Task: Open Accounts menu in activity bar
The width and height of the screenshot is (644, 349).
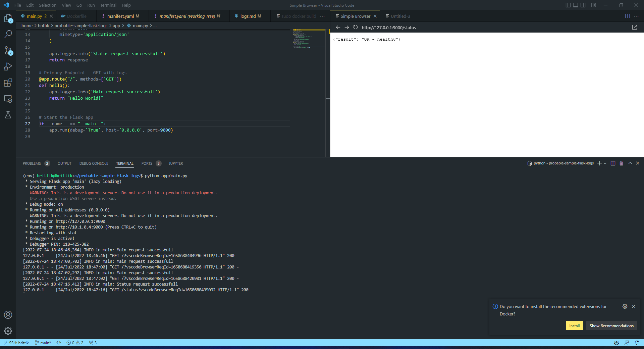Action: (x=8, y=315)
